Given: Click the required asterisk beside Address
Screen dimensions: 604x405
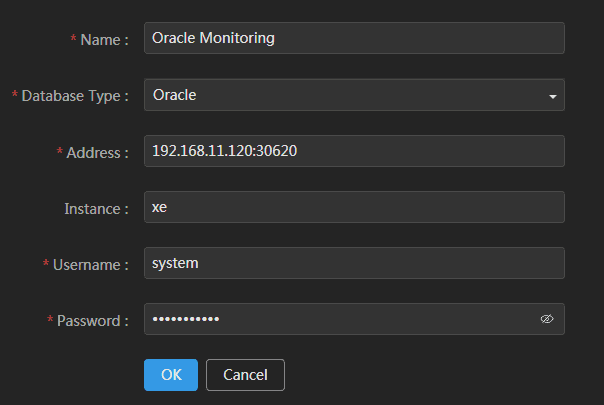Looking at the screenshot, I should click(x=59, y=152).
